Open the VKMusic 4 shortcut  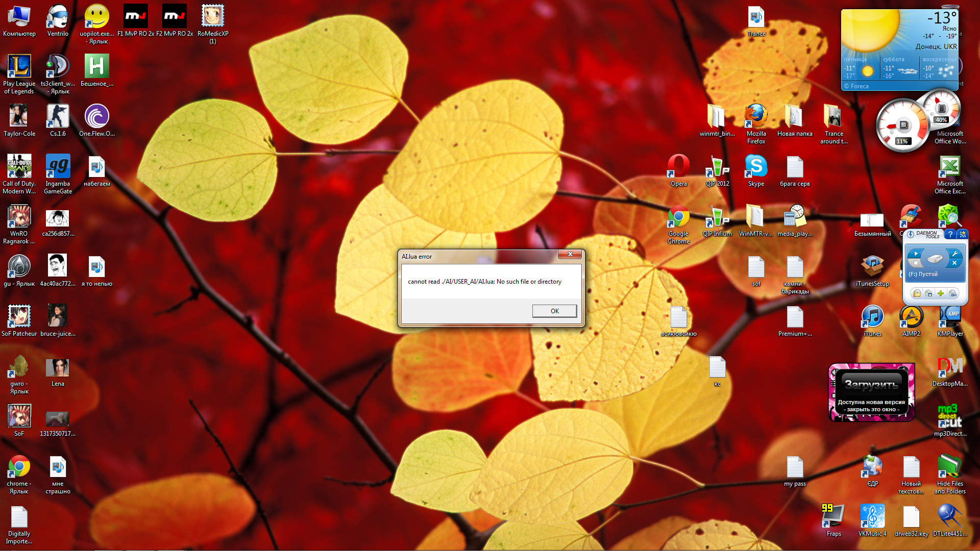click(872, 520)
